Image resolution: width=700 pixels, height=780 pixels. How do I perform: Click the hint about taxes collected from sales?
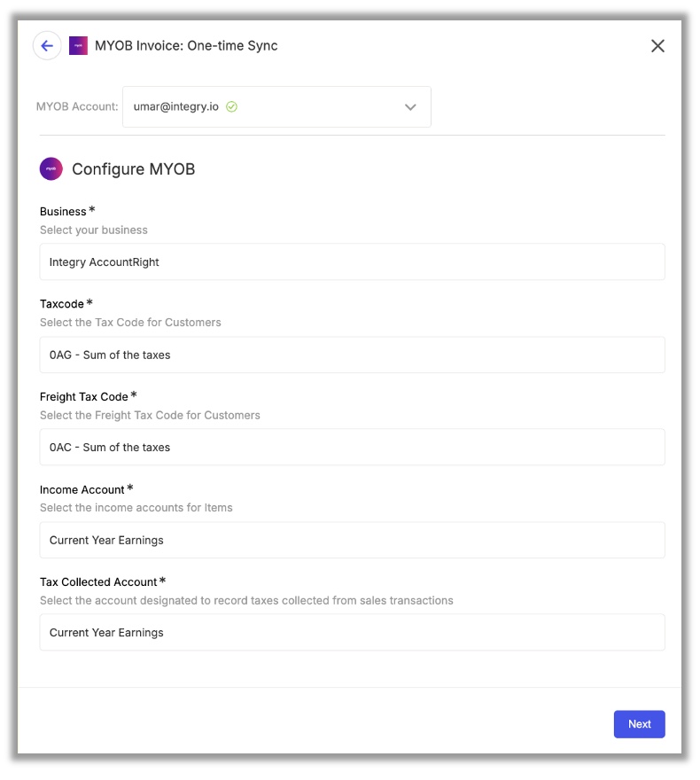point(246,600)
